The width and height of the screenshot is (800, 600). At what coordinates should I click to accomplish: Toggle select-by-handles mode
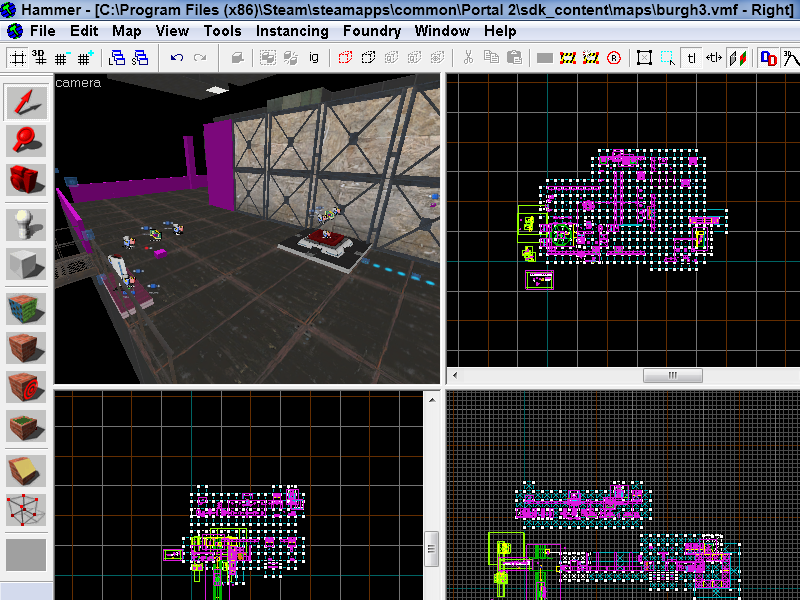click(644, 58)
